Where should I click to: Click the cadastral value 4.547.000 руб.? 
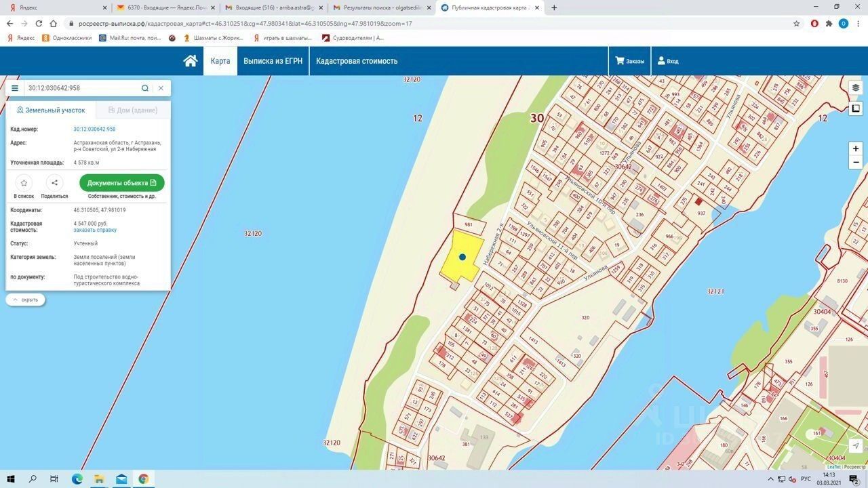click(x=91, y=224)
